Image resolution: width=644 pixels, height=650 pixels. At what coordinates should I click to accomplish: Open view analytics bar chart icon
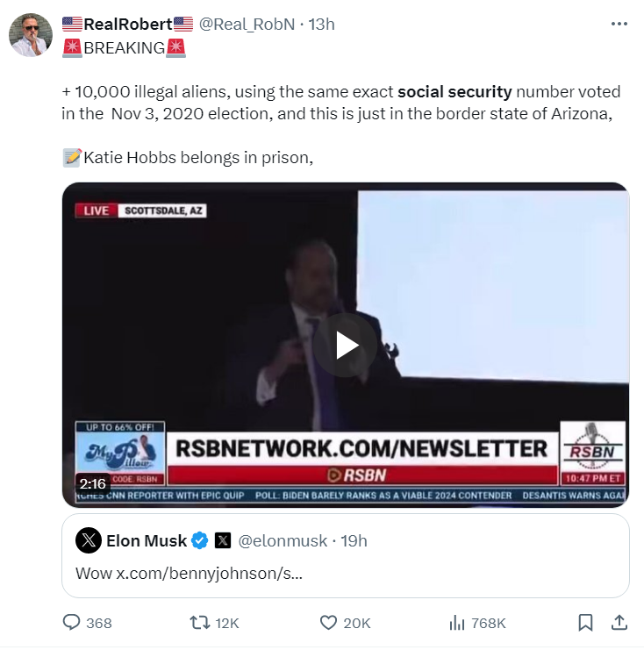tap(457, 623)
